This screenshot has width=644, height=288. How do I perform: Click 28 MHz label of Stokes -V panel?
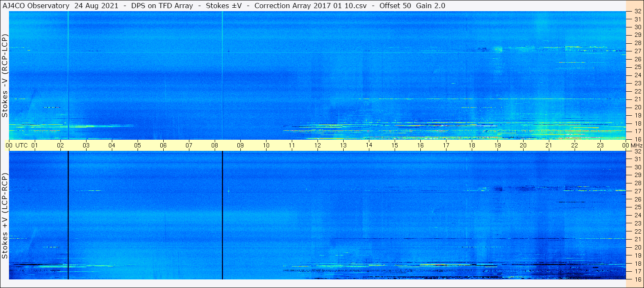[637, 43]
